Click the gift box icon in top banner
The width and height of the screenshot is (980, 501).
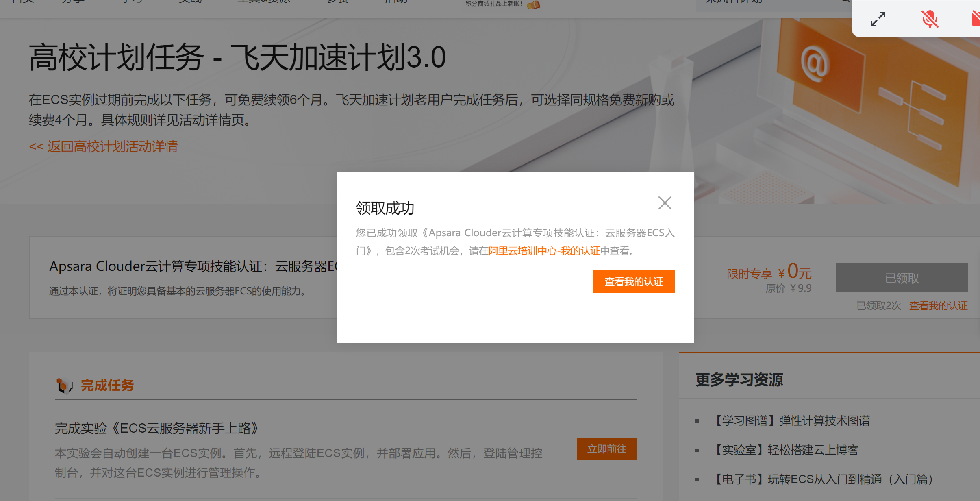[534, 5]
